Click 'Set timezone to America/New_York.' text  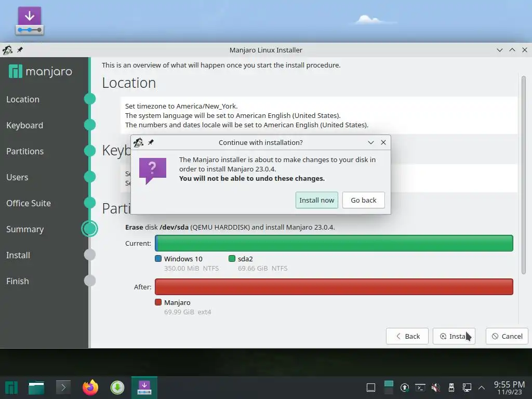pyautogui.click(x=181, y=106)
